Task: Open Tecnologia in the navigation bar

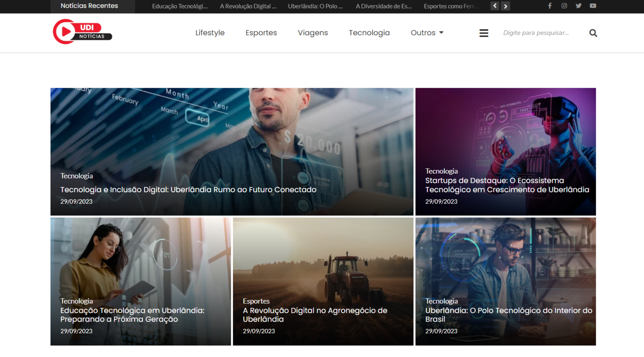Action: [369, 33]
